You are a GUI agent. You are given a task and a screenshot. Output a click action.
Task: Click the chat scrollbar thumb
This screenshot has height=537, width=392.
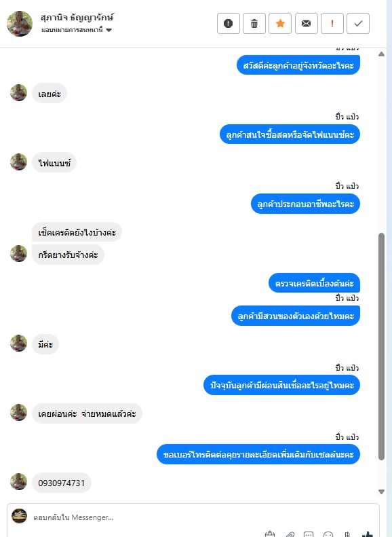tap(381, 347)
